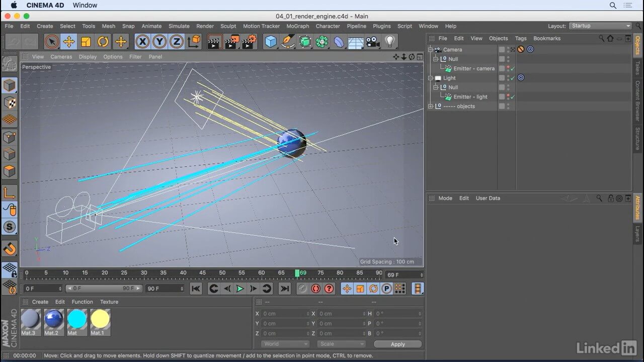Image resolution: width=644 pixels, height=362 pixels.
Task: Toggle the Z axis lock
Action: [176, 42]
